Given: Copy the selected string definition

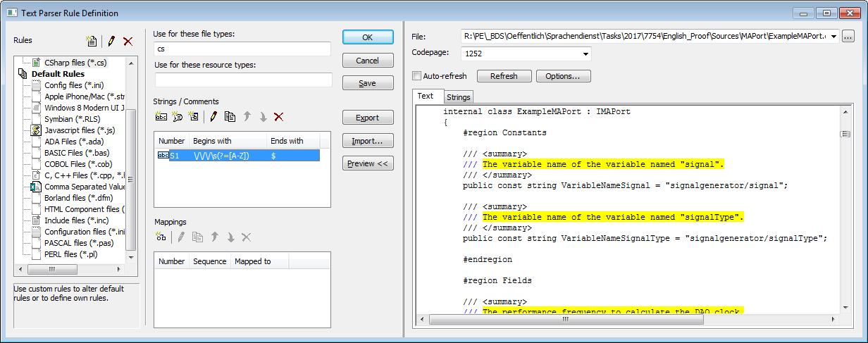Looking at the screenshot, I should (230, 117).
